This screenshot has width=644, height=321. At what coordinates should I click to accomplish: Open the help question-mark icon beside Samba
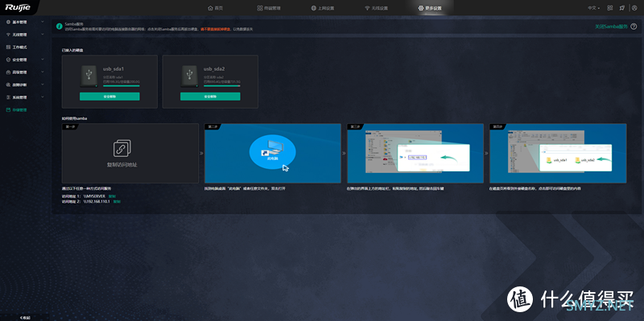[x=634, y=27]
